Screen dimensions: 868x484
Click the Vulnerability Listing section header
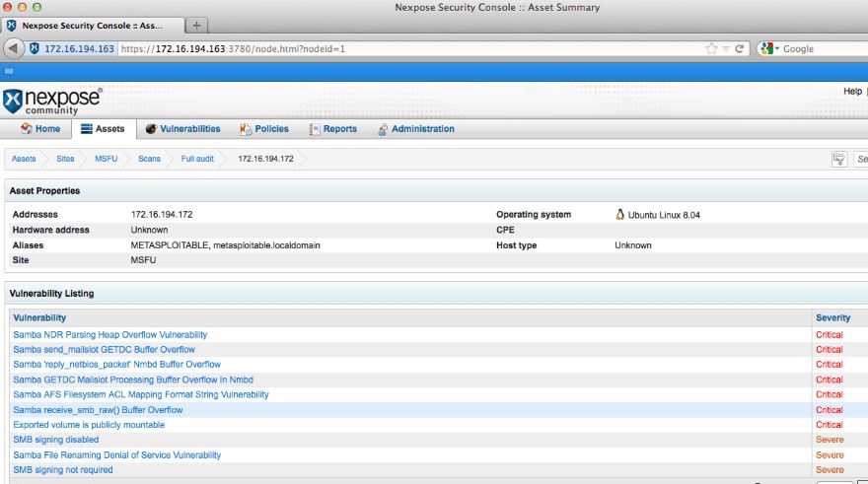point(51,294)
